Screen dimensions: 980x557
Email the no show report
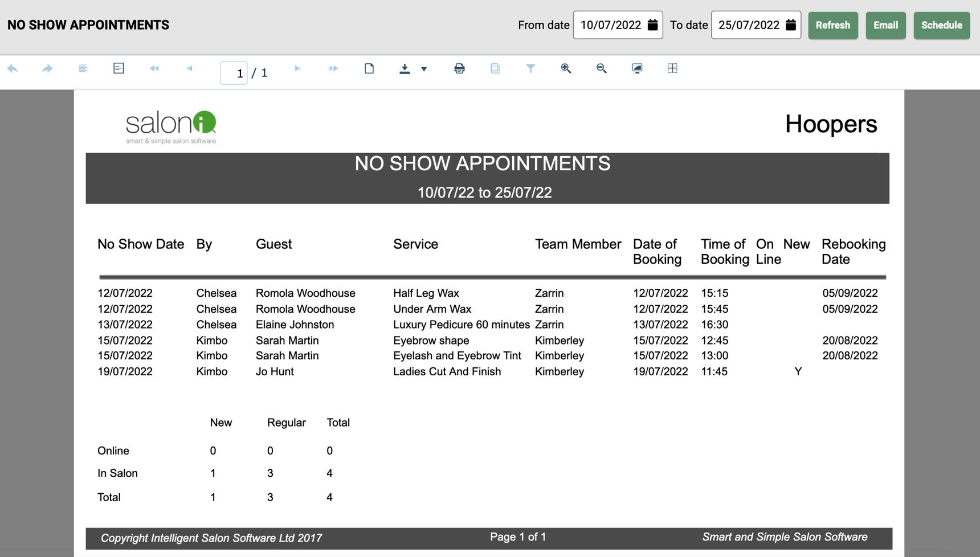click(x=885, y=25)
